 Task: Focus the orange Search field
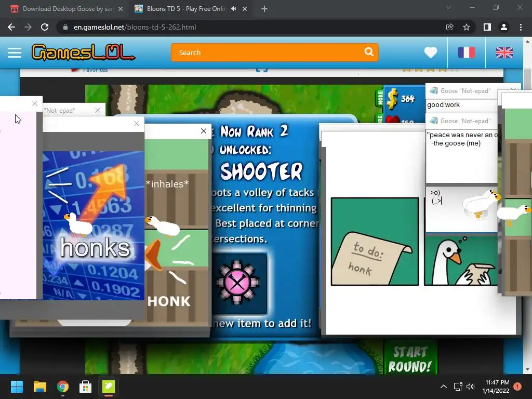point(274,52)
